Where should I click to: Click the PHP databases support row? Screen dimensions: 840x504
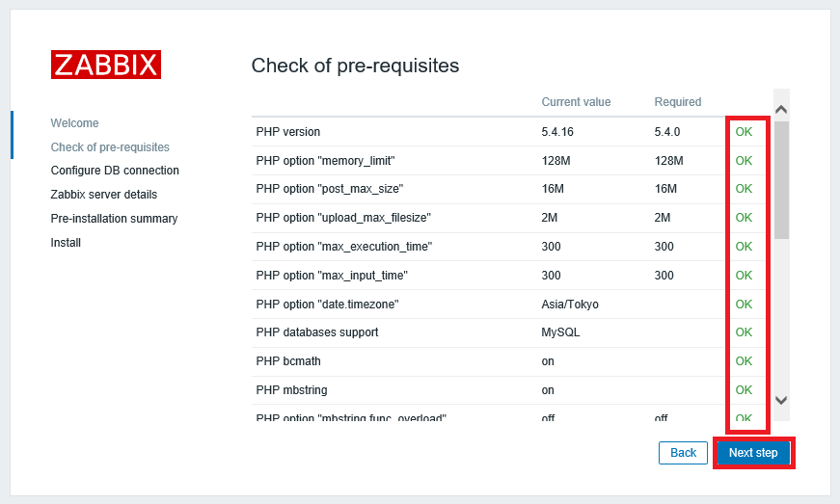(317, 332)
